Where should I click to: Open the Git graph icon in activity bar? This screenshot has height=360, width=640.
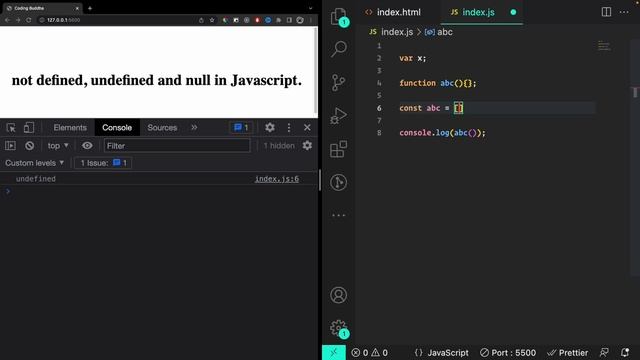coord(338,182)
